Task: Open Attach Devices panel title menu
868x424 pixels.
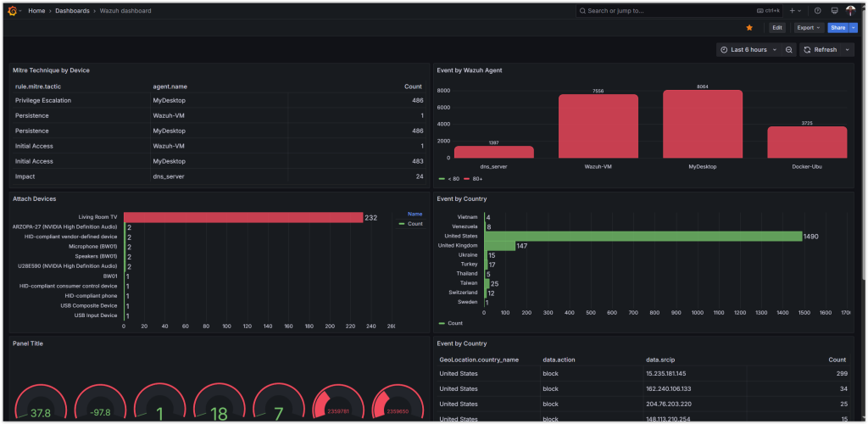Action: pyautogui.click(x=34, y=198)
